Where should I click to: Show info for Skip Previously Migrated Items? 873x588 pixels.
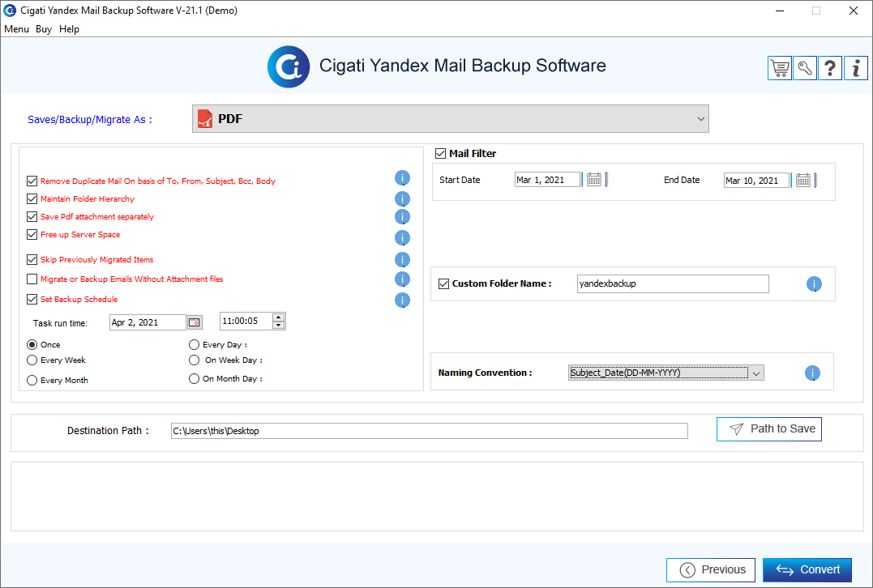(402, 260)
